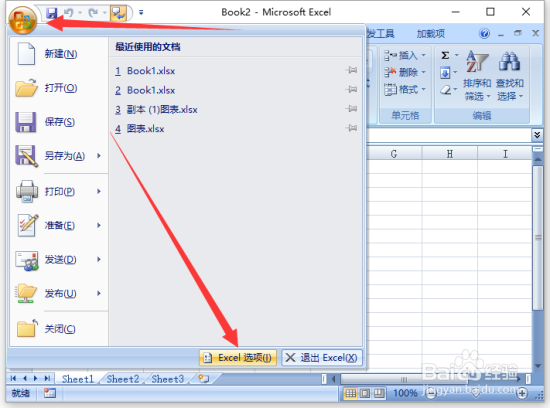Restore the workbook window in ribbon
Viewport: 550px width, 408px height.
(x=518, y=33)
